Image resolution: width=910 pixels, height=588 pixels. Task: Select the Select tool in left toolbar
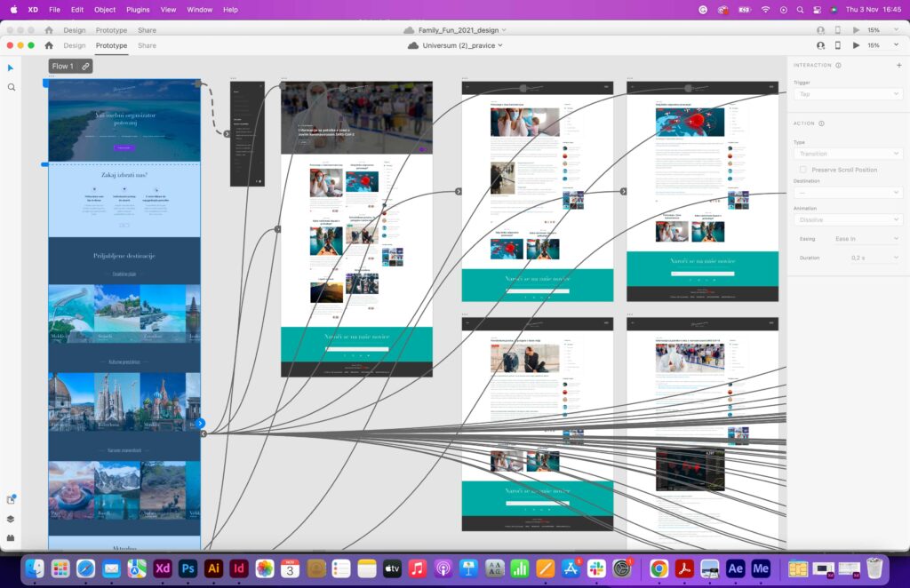click(x=11, y=68)
